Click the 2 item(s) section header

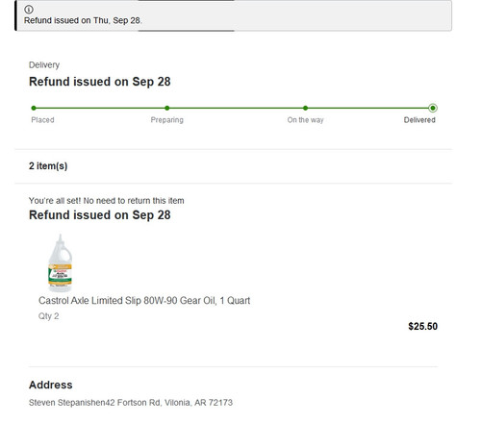click(48, 166)
